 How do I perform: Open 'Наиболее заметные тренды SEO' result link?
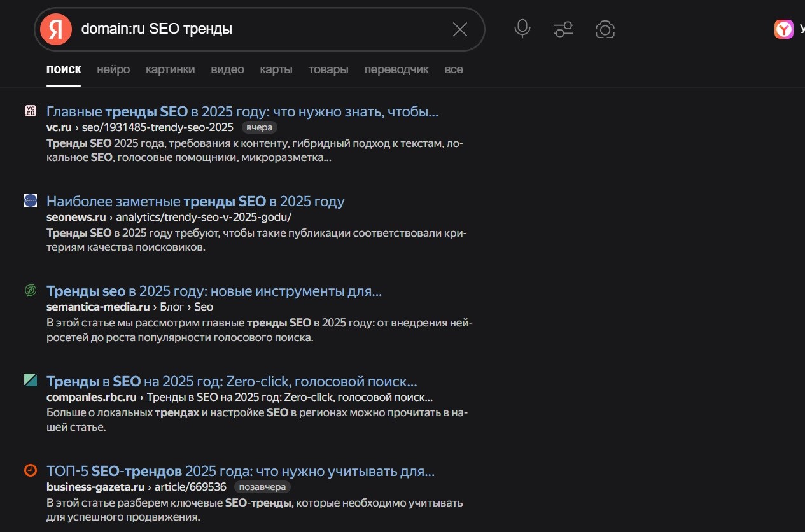[x=195, y=202]
